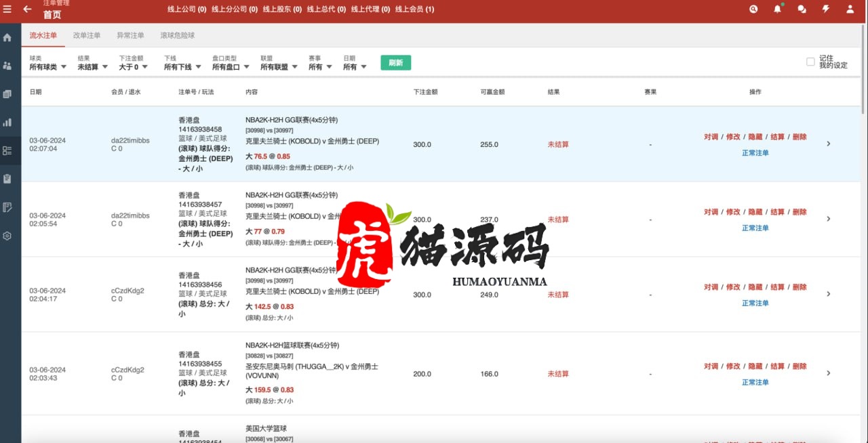Expand row 14163938458 with its chevron
Screen dimensions: 868x443
pos(829,144)
